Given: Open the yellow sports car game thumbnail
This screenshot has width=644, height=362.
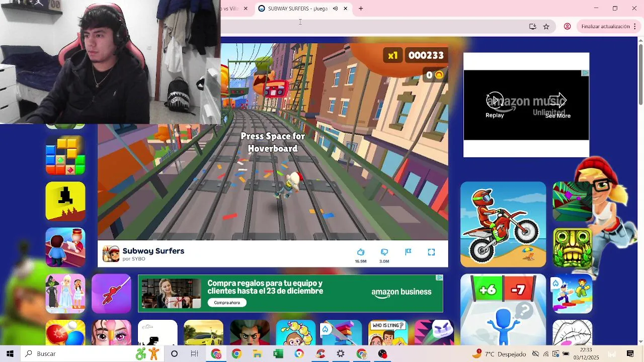Looking at the screenshot, I should (203, 333).
